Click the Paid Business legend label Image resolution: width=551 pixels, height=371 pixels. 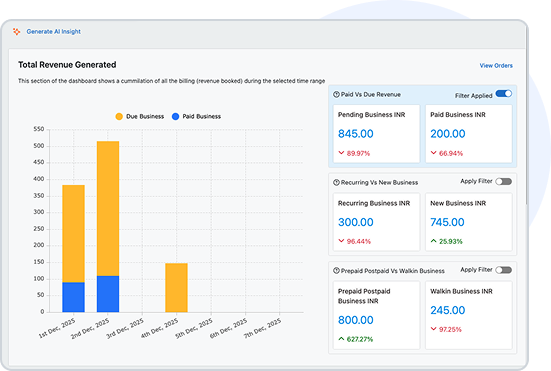[201, 117]
